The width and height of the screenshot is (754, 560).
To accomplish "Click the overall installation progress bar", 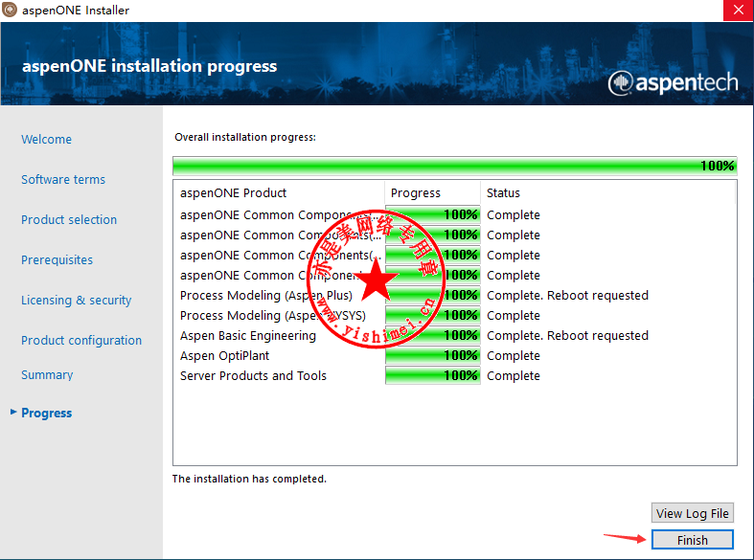I will pos(454,166).
